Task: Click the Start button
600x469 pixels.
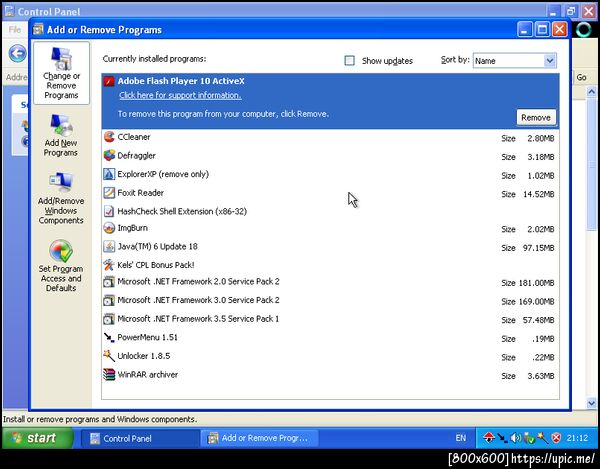Action: [x=38, y=438]
